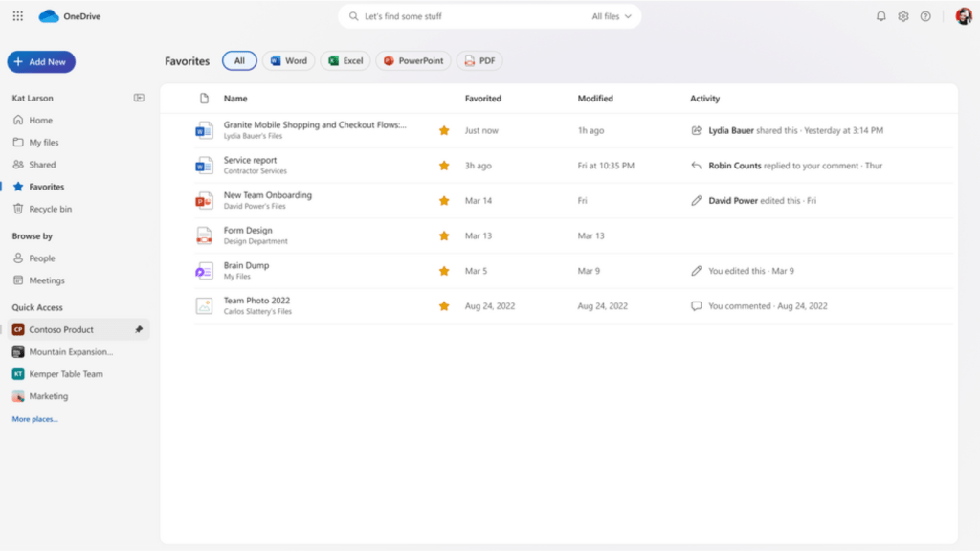Unpin Contoso Product from Quick Access

click(139, 329)
